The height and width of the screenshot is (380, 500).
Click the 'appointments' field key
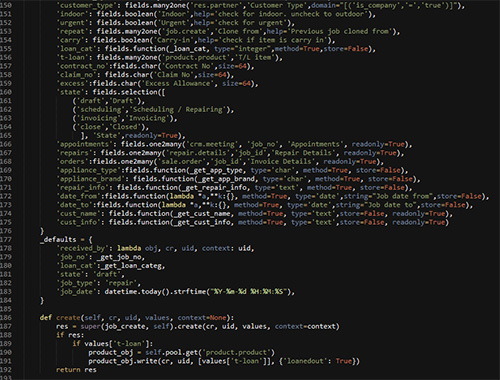84,144
